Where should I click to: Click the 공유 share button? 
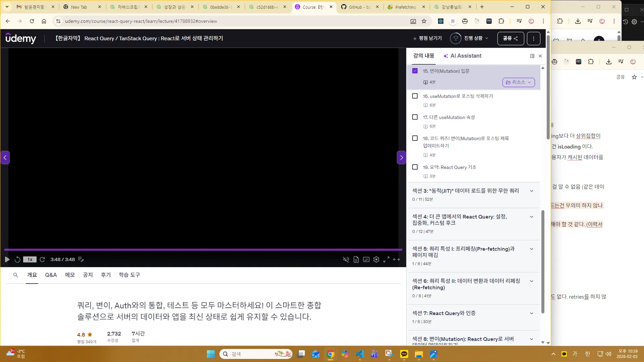pyautogui.click(x=510, y=38)
